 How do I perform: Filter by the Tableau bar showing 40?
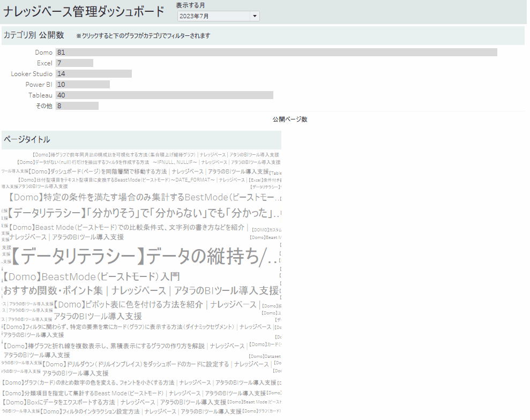point(165,95)
